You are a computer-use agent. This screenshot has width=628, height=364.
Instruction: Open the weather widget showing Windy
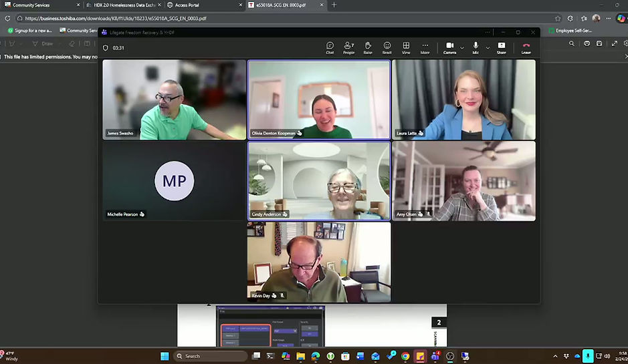point(9,356)
